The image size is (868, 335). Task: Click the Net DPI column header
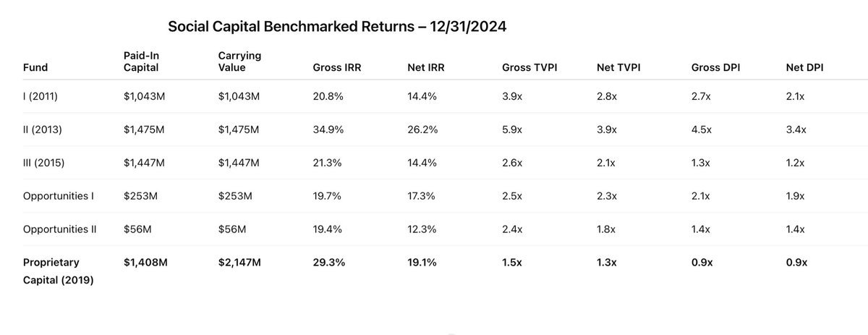805,68
